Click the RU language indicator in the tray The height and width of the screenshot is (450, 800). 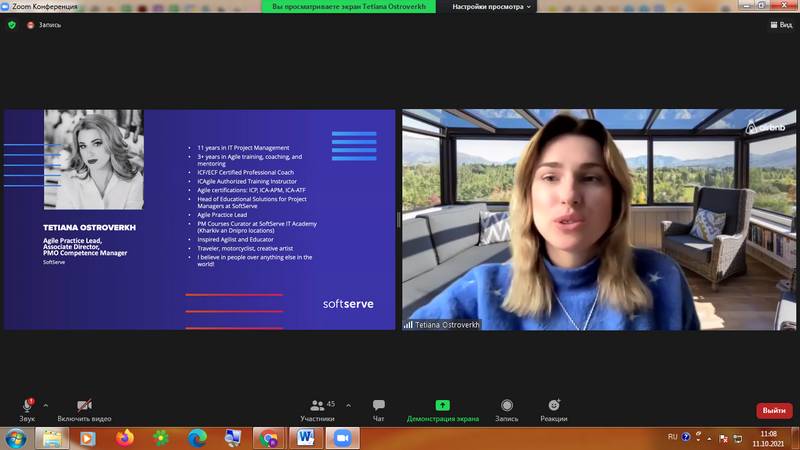click(672, 437)
